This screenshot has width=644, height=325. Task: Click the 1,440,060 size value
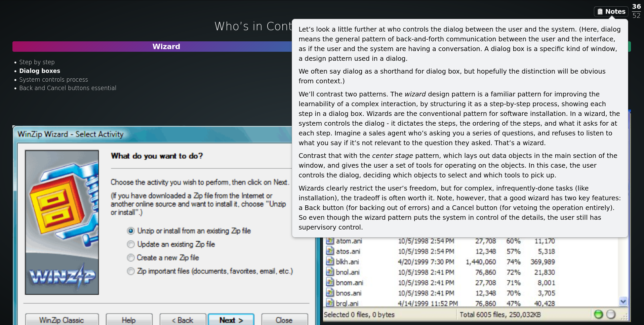[481, 262]
